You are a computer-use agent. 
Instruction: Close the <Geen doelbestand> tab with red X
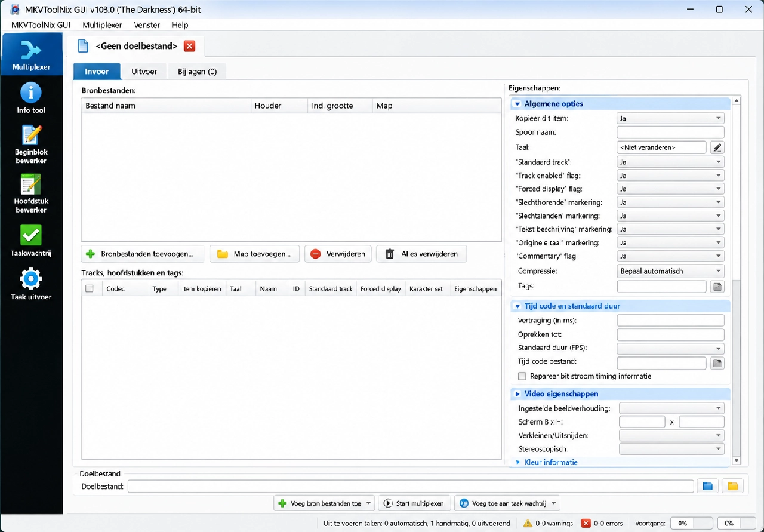(189, 46)
